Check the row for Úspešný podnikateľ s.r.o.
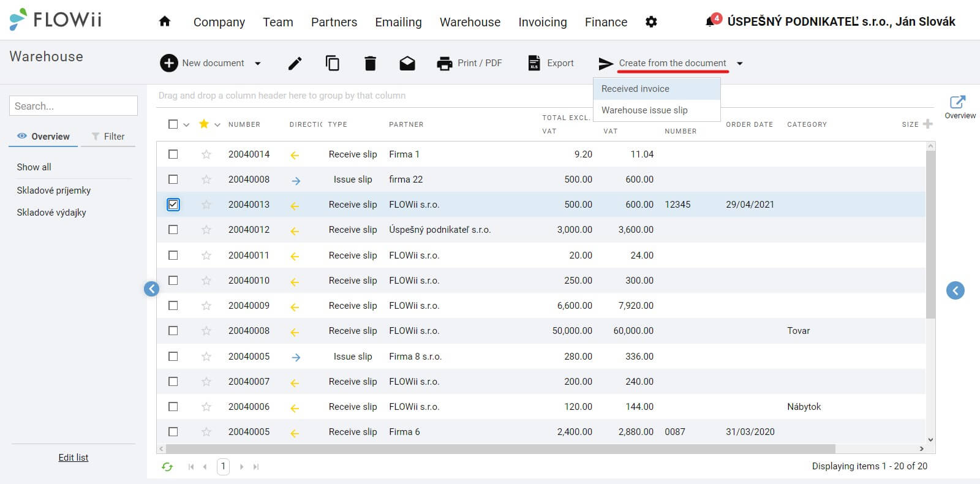980x484 pixels. pyautogui.click(x=173, y=230)
